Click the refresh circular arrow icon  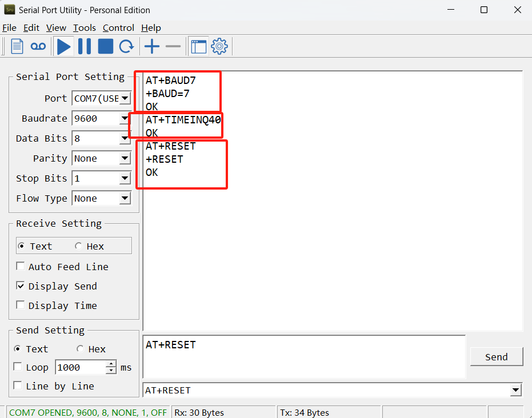[126, 46]
